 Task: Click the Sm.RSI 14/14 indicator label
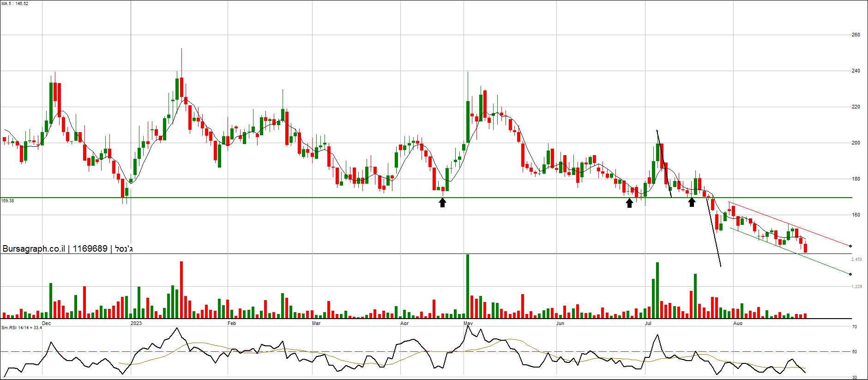click(21, 327)
